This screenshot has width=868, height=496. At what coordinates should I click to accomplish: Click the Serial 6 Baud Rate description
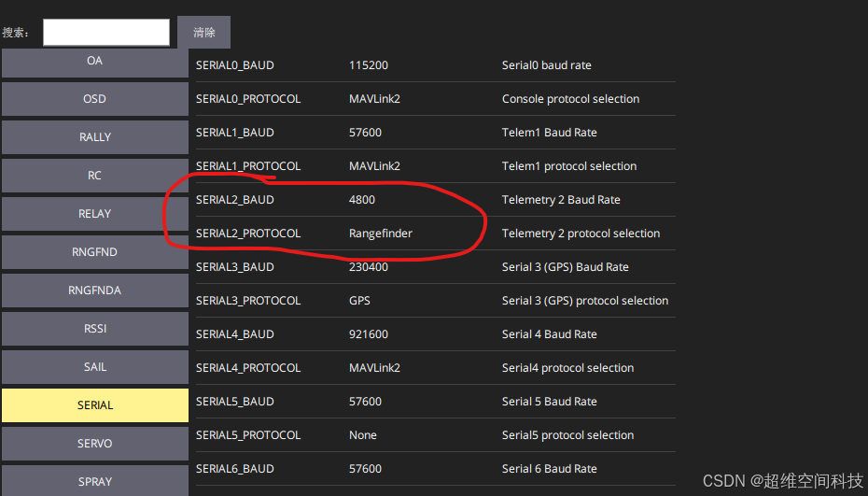coord(549,469)
